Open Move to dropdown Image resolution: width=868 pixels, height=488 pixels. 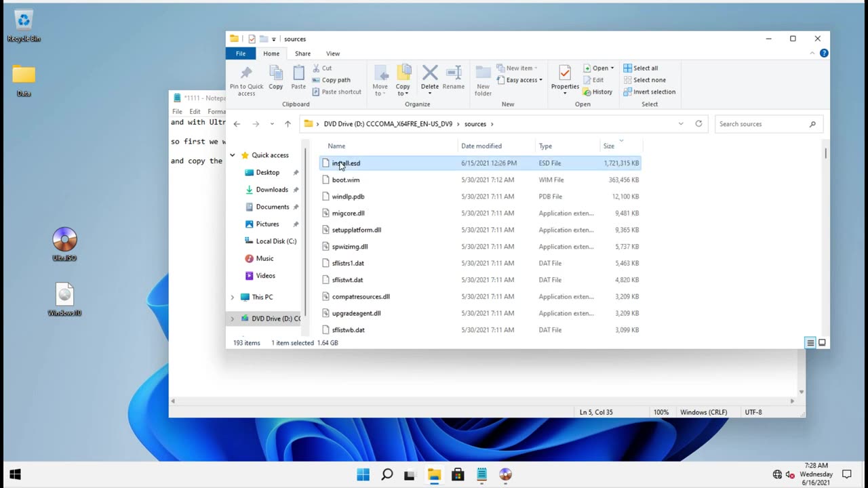(x=380, y=81)
